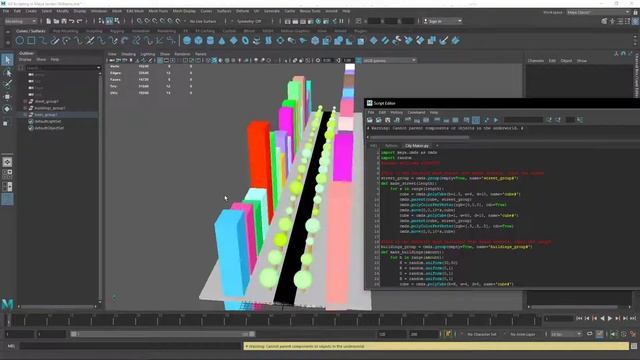Viewport: 640px width, 360px height.
Task: Click the single-pane layout icon
Action: click(7, 162)
